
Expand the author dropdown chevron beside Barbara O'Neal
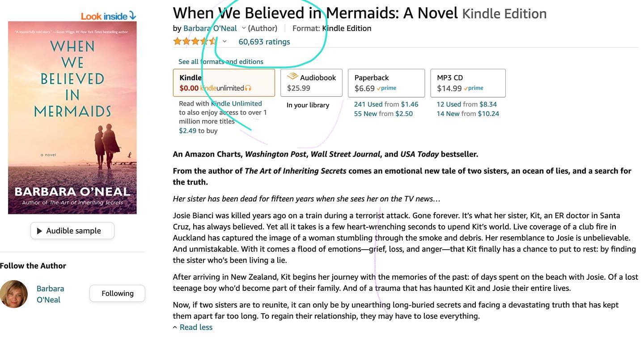coord(244,28)
